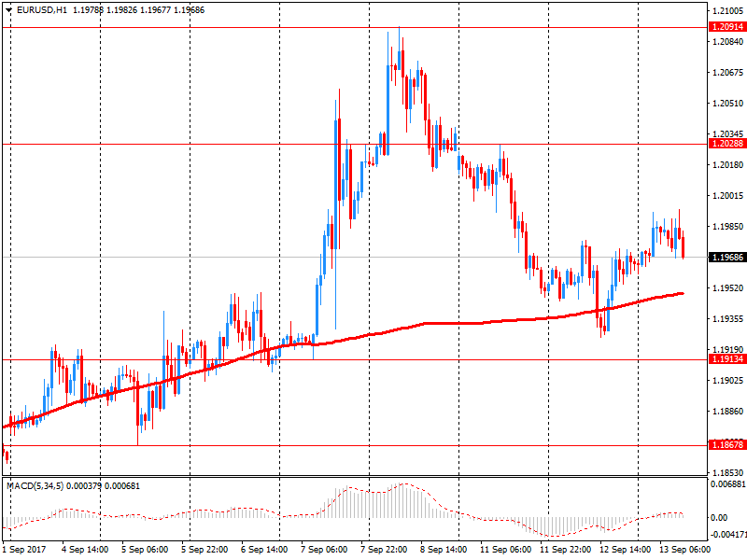
Task: Click the MACD zero level 0.00 label
Action: tap(719, 518)
